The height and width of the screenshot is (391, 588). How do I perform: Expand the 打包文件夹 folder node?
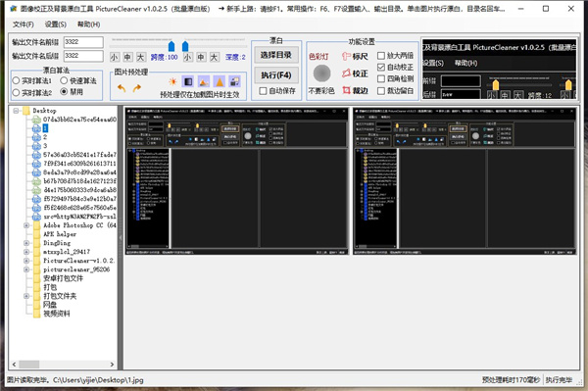point(26,296)
